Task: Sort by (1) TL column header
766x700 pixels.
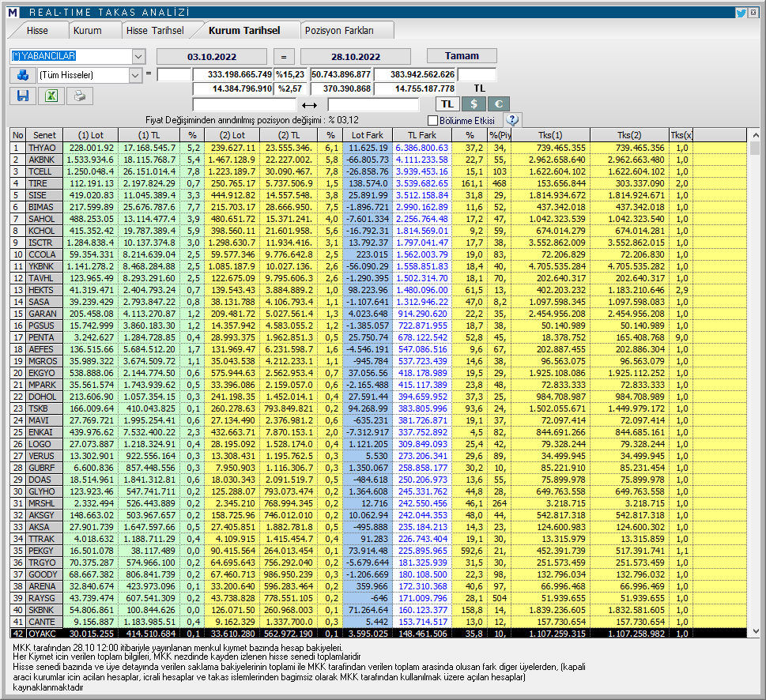Action: click(149, 135)
